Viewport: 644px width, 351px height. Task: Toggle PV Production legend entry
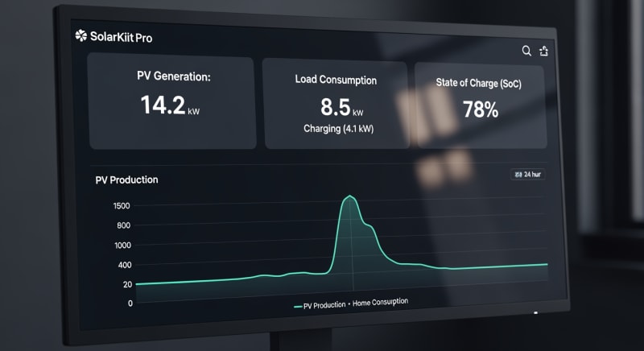click(x=320, y=305)
